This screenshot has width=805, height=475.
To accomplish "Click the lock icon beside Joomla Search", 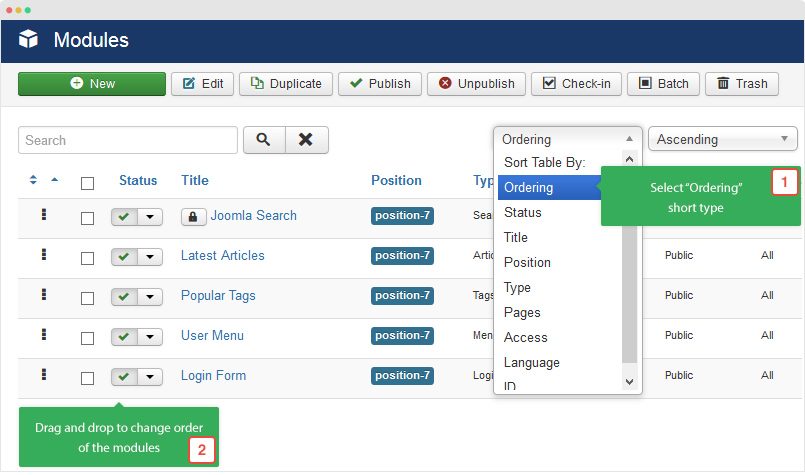I will [x=193, y=217].
